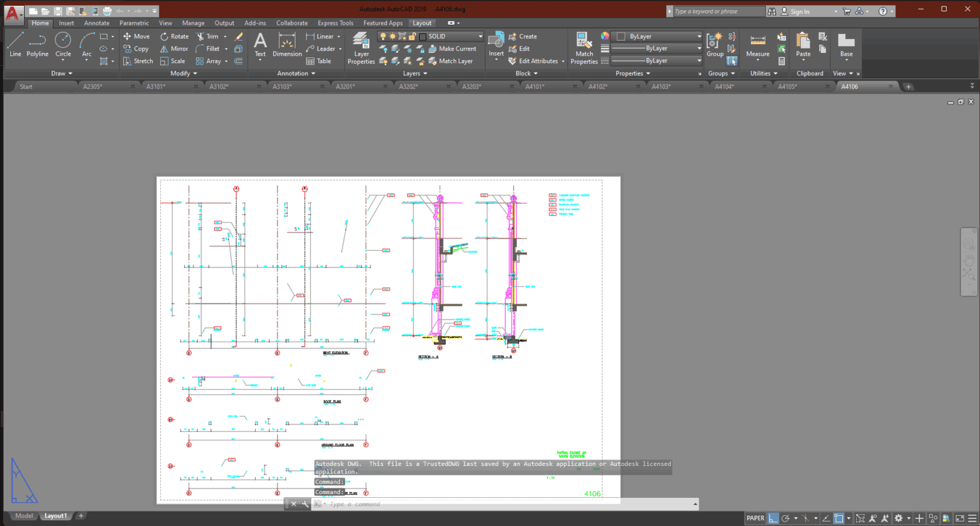Viewport: 980px width, 526px height.
Task: Toggle snap mode in the status bar
Action: click(774, 518)
